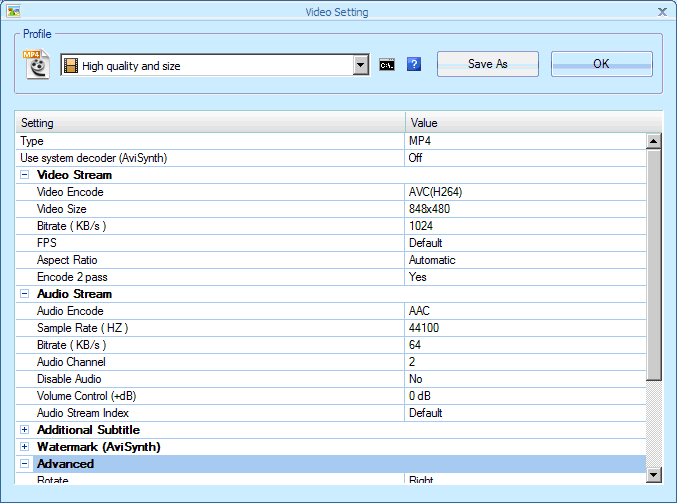Click the MP4 type value

pyautogui.click(x=420, y=141)
